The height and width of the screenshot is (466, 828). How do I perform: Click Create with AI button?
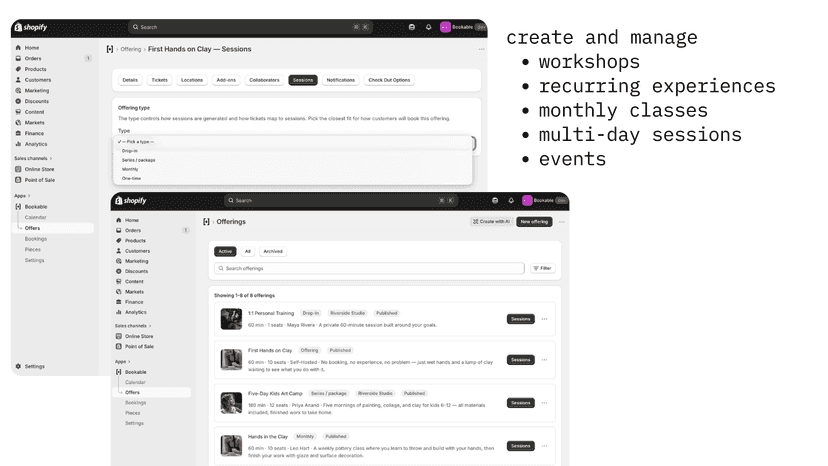(x=491, y=222)
